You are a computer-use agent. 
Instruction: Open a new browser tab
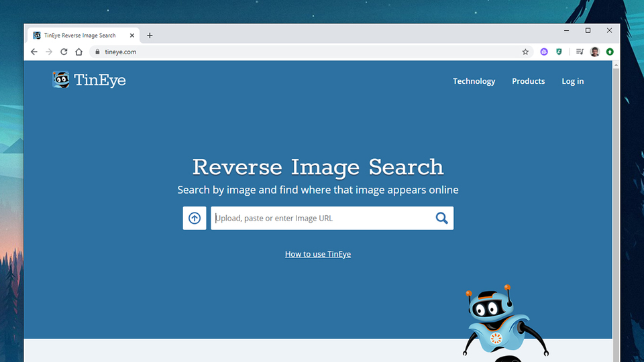click(x=150, y=36)
